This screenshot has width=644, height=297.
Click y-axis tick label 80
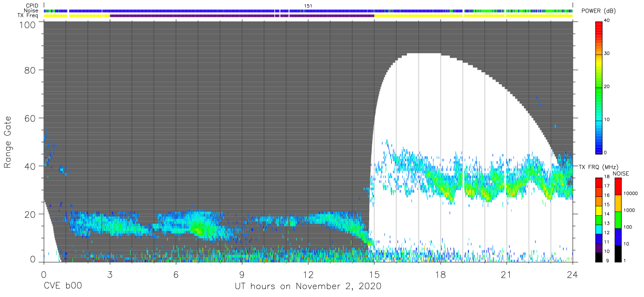(30, 70)
